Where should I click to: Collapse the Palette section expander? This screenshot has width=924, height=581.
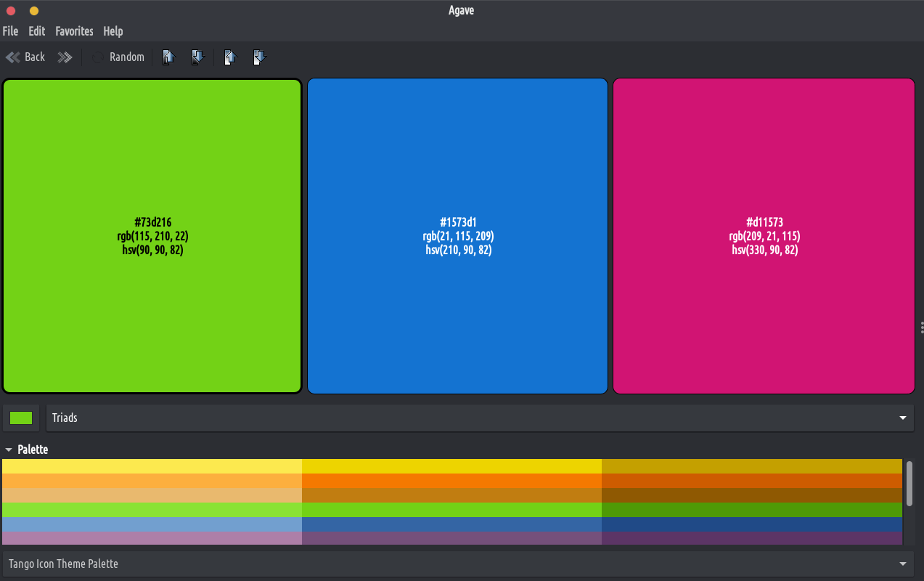(9, 450)
